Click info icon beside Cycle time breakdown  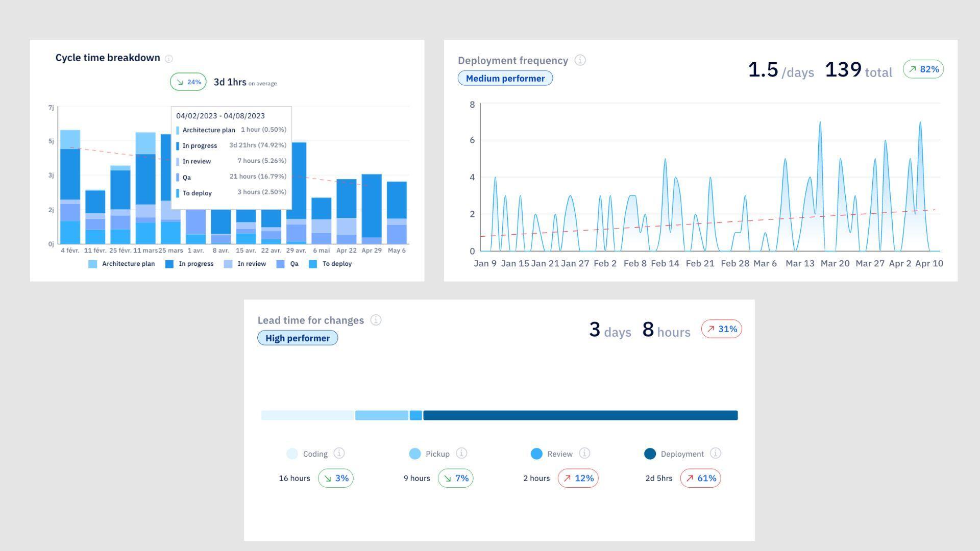click(x=169, y=59)
